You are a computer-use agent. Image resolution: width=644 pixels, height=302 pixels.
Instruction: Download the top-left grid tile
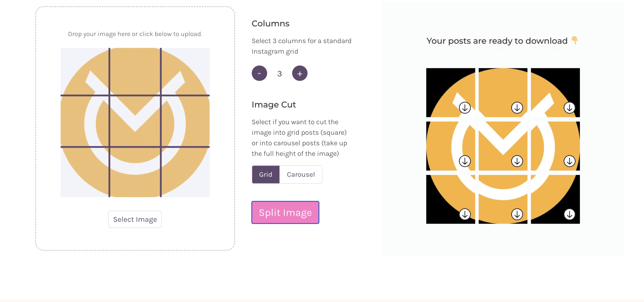coord(465,108)
